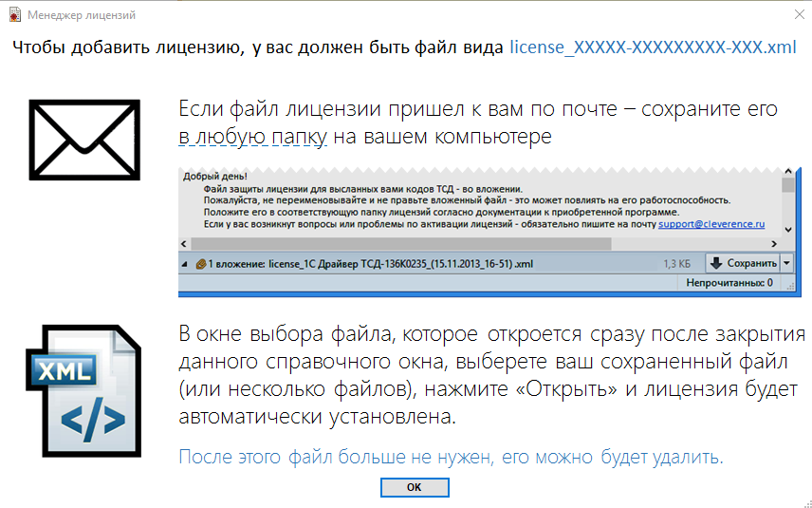Collapse the attachment triangle before '1 вложение'
812x508 pixels.
pos(184,264)
